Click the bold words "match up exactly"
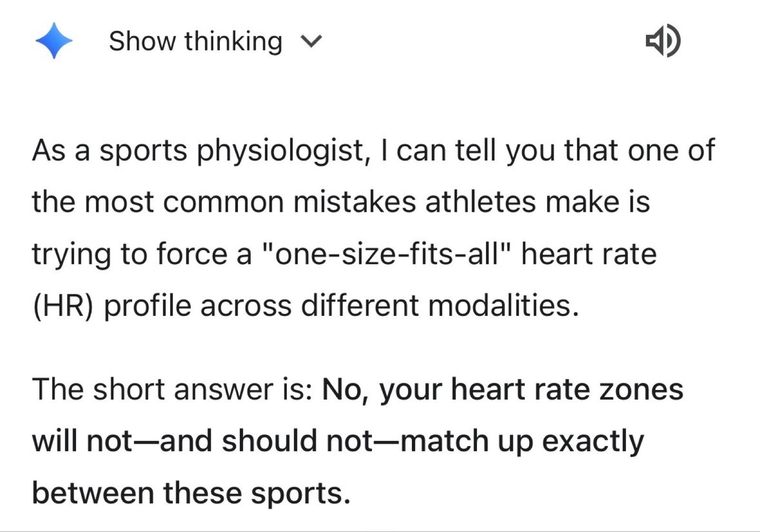Image resolution: width=760 pixels, height=532 pixels. (x=522, y=441)
